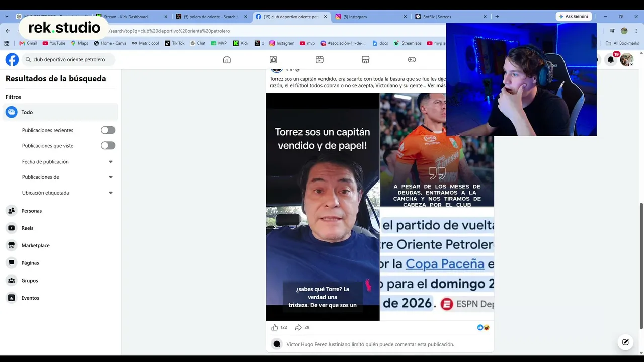This screenshot has height=362, width=644.
Task: View reactions emoji summary on the post
Action: pos(483,327)
